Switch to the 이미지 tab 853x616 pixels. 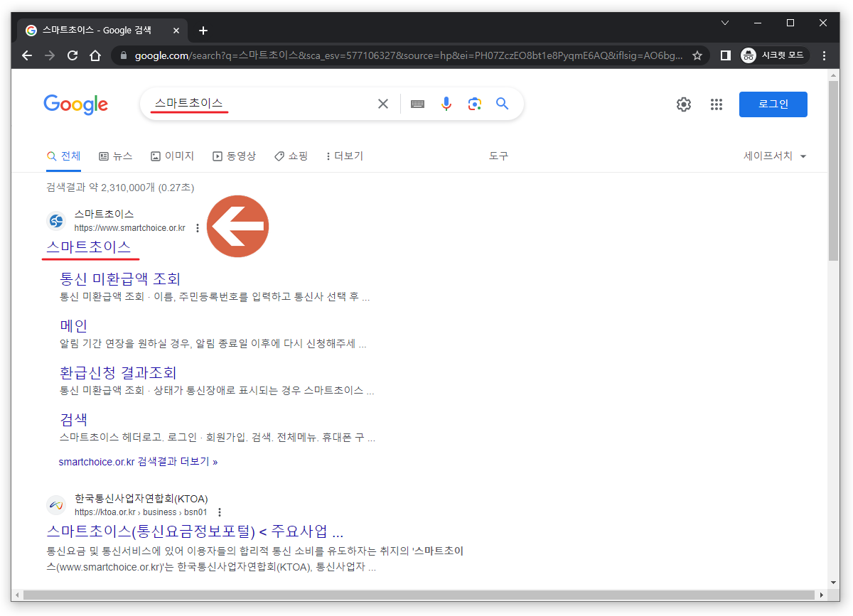coord(172,156)
